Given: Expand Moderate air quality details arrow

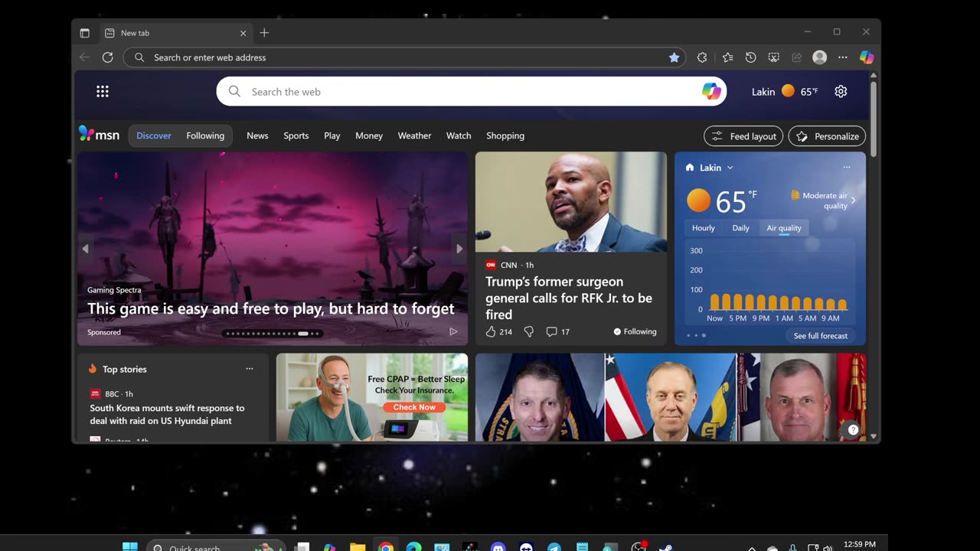Looking at the screenshot, I should point(853,201).
